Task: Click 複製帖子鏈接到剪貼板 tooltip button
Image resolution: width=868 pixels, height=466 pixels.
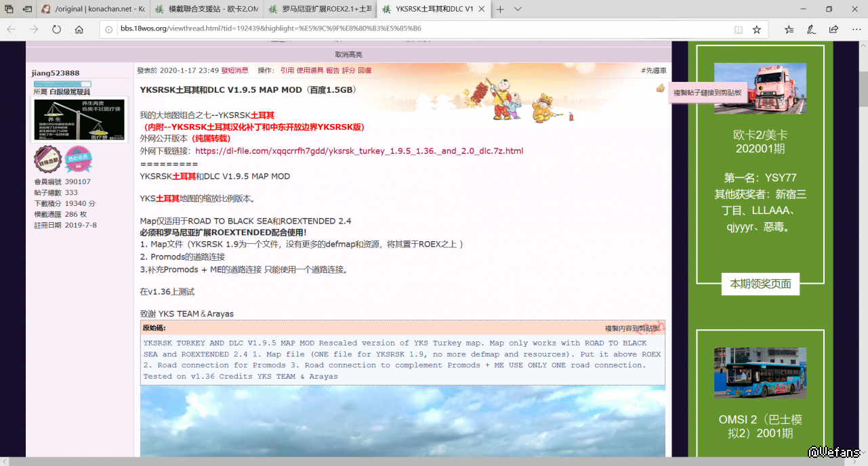Action: tap(707, 93)
